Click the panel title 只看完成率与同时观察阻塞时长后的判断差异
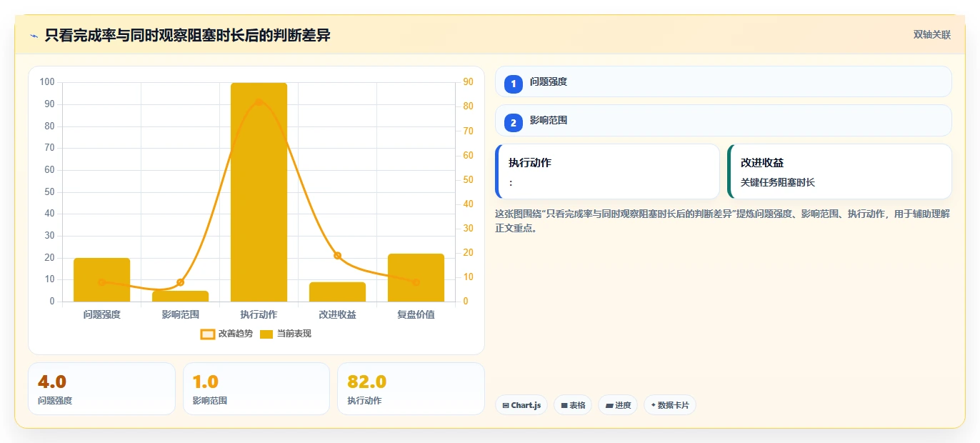 pyautogui.click(x=187, y=35)
